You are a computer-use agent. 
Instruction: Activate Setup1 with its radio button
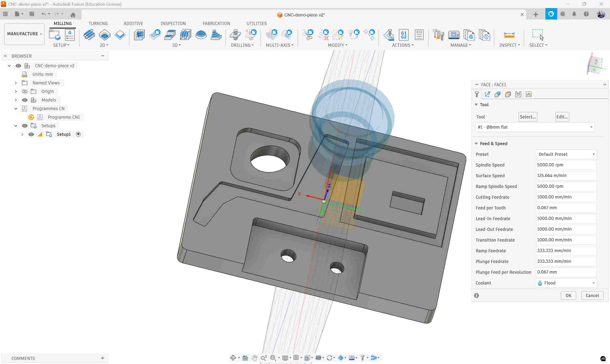coord(78,134)
